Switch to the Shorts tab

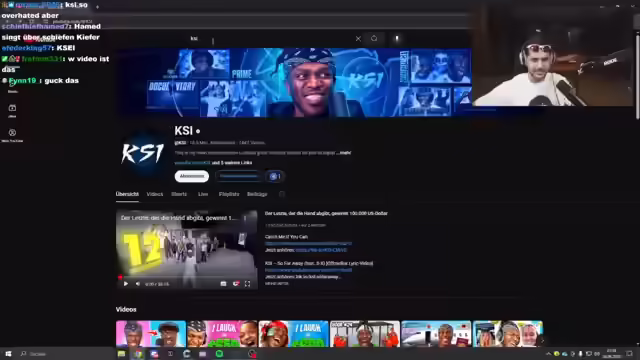coord(179,194)
